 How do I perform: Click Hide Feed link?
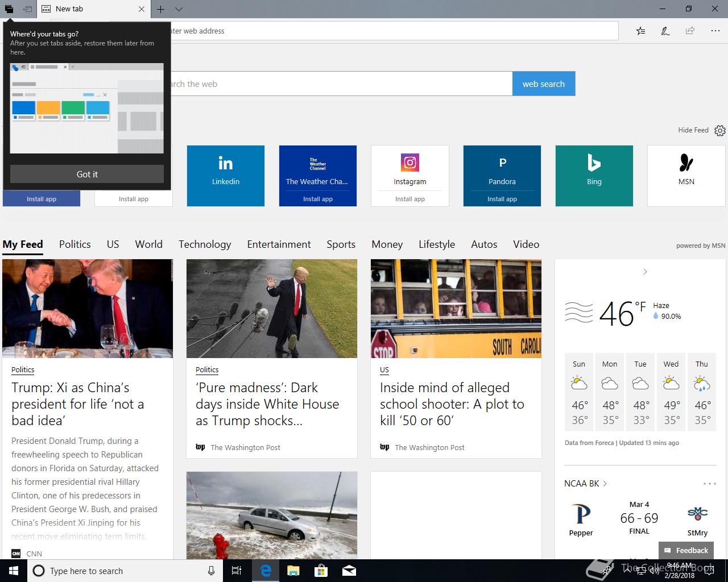tap(693, 130)
